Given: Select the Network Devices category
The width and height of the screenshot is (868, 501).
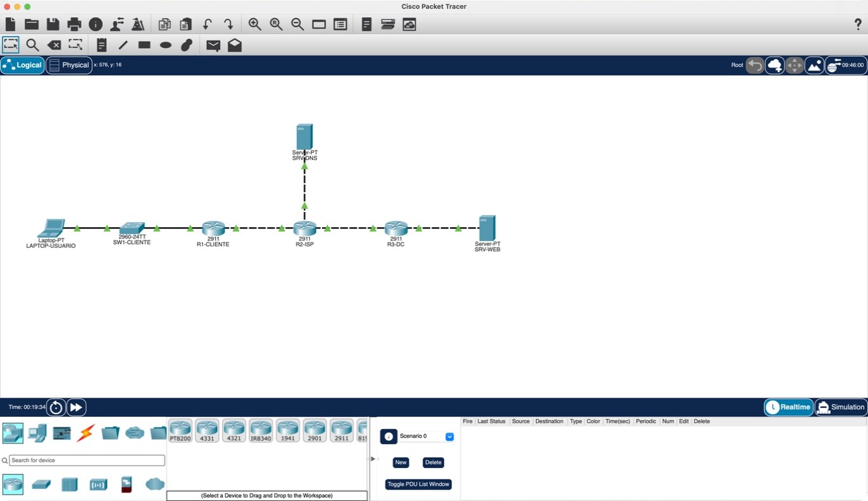Looking at the screenshot, I should tap(13, 433).
